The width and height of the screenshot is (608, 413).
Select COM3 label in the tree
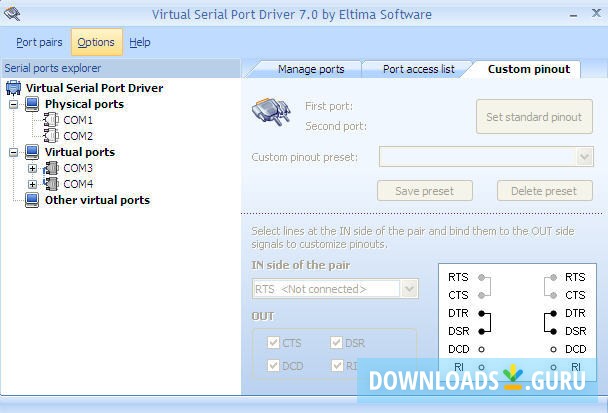coord(78,168)
